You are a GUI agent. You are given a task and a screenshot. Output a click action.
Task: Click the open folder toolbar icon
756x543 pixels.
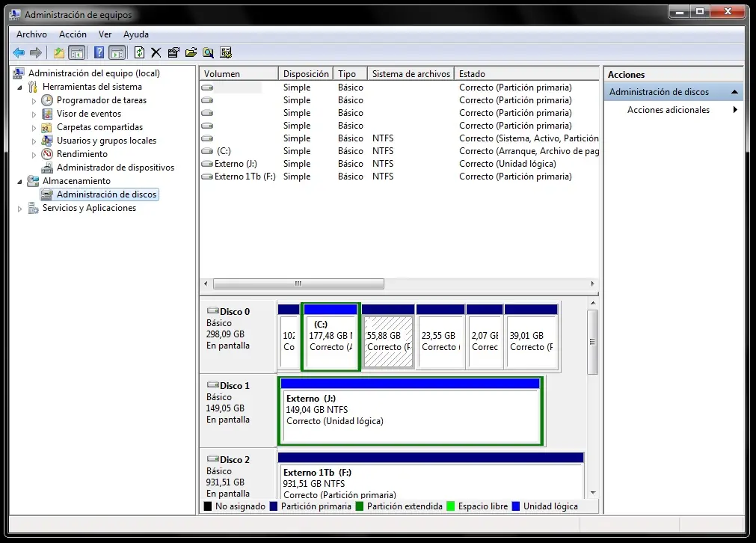(x=191, y=52)
